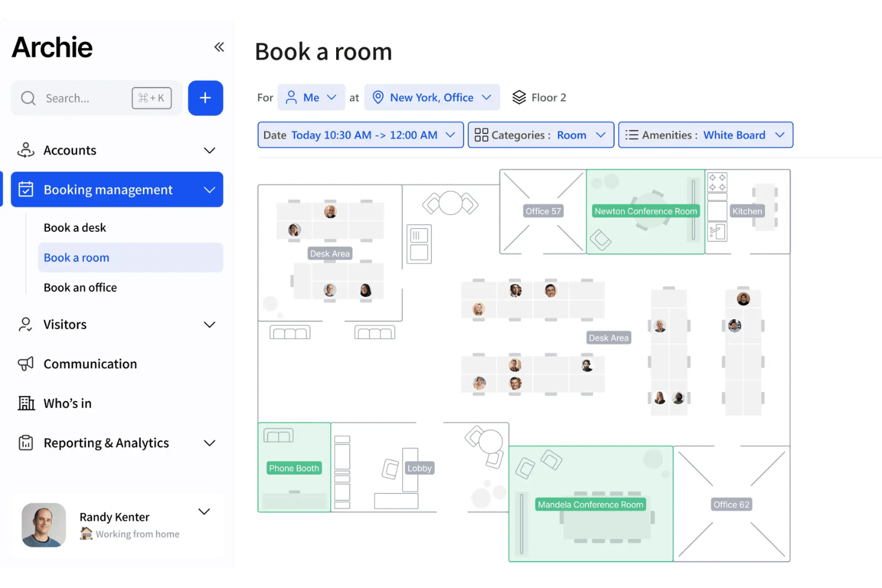Select the Newton Conference Room on map
882x588 pixels.
645,211
